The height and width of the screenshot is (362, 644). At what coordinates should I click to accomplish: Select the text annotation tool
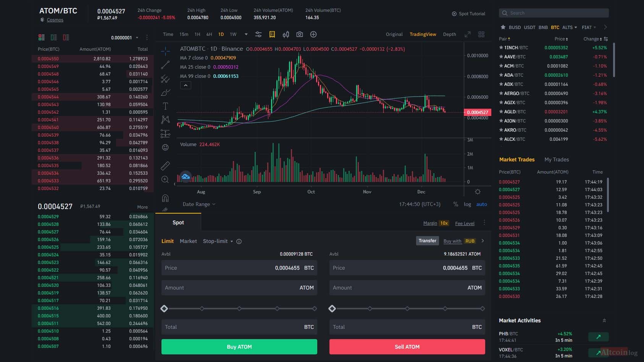165,106
